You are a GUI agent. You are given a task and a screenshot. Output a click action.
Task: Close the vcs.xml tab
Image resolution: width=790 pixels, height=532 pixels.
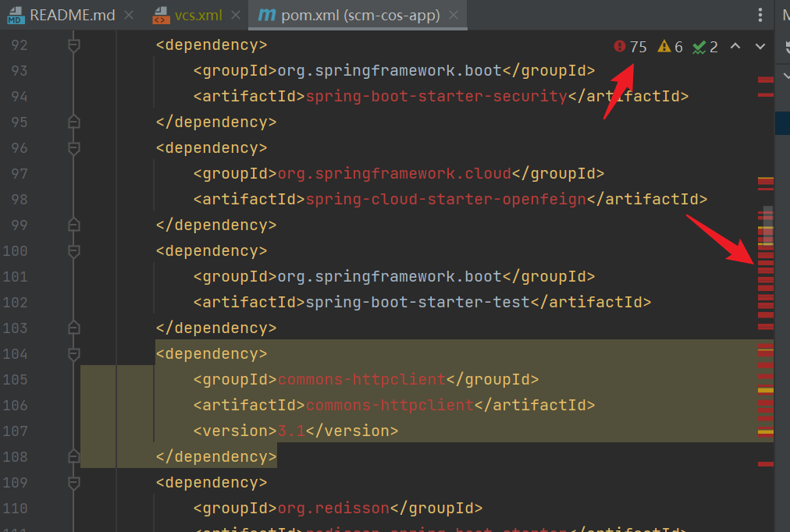(x=236, y=15)
